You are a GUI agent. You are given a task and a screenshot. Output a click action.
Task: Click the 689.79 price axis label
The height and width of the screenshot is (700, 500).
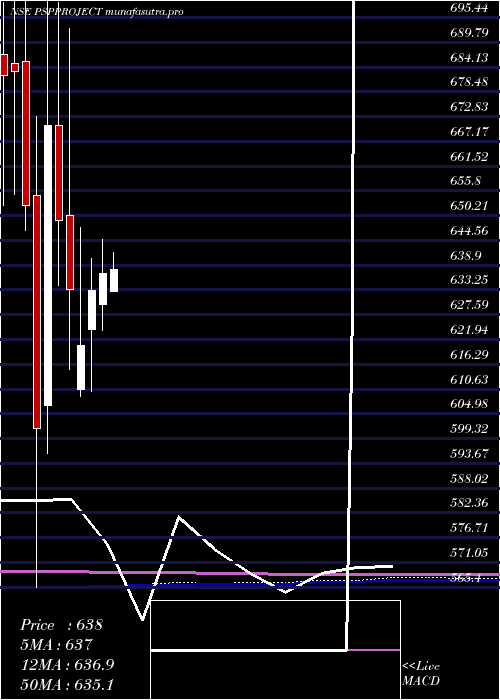[468, 33]
